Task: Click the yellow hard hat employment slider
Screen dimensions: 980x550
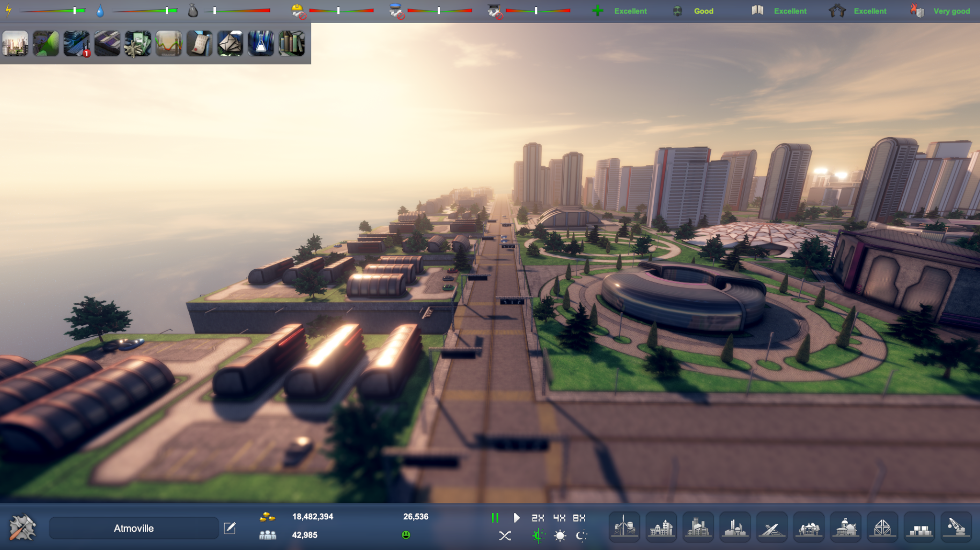Action: (342, 11)
